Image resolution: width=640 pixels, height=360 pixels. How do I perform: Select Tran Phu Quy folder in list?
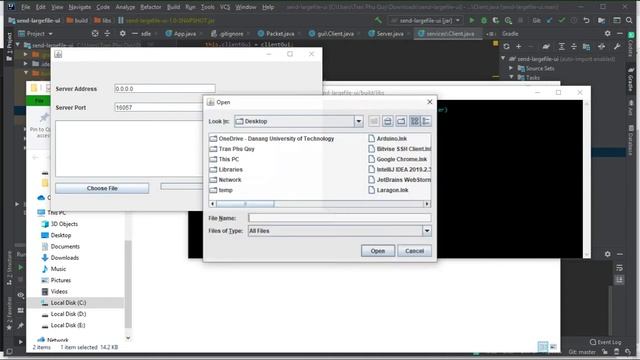pyautogui.click(x=232, y=149)
